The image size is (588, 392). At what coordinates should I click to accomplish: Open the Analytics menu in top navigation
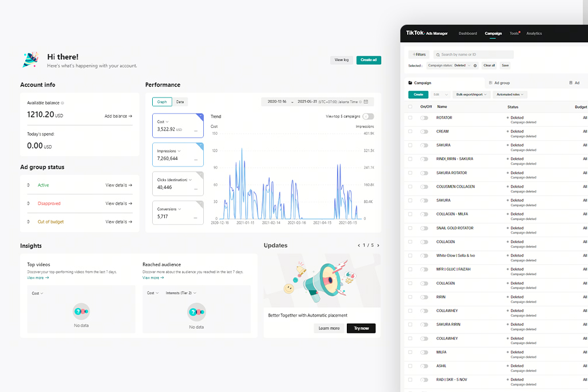[x=533, y=33]
